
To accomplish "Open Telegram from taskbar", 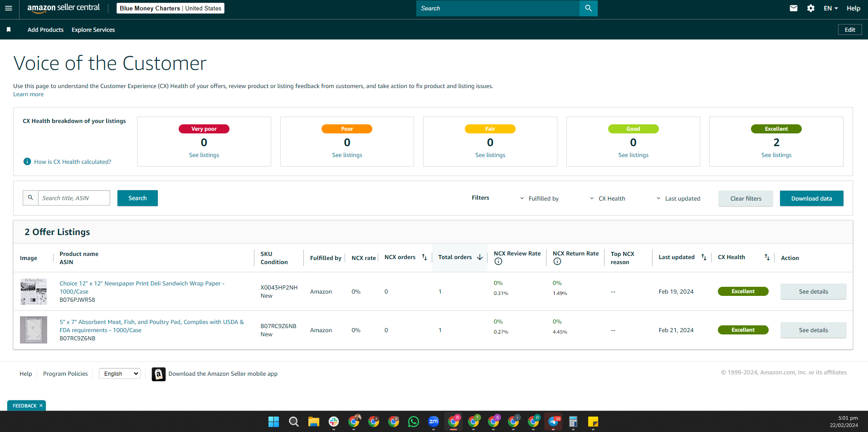I will pyautogui.click(x=554, y=422).
